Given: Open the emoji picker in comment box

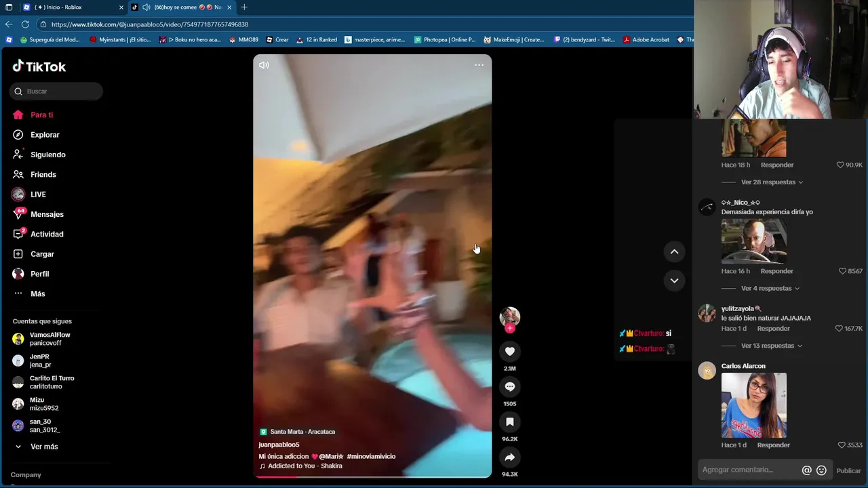Looking at the screenshot, I should 822,470.
